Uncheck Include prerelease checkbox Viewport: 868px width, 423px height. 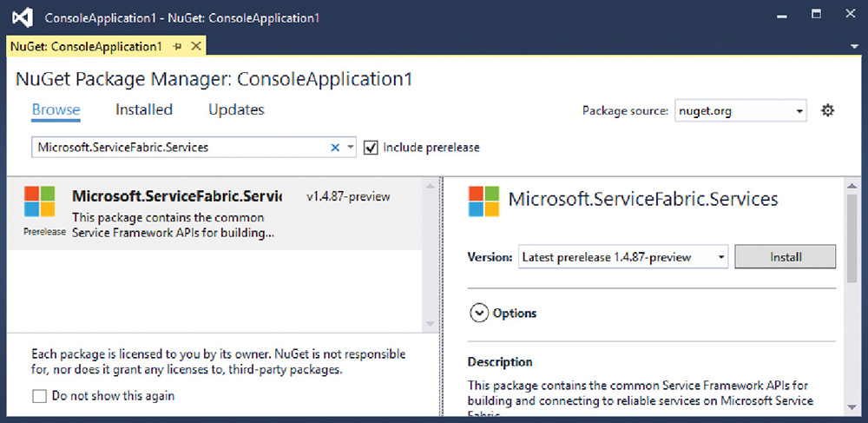coord(371,148)
